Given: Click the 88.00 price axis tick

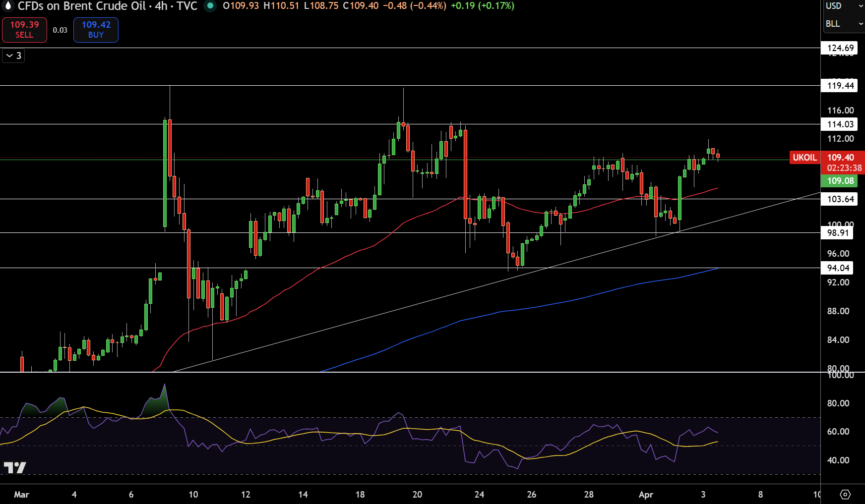Looking at the screenshot, I should pyautogui.click(x=838, y=311).
